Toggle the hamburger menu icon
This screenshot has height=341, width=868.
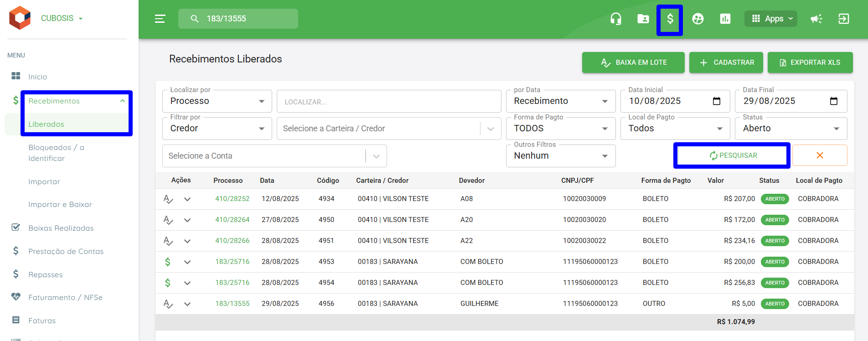point(160,19)
